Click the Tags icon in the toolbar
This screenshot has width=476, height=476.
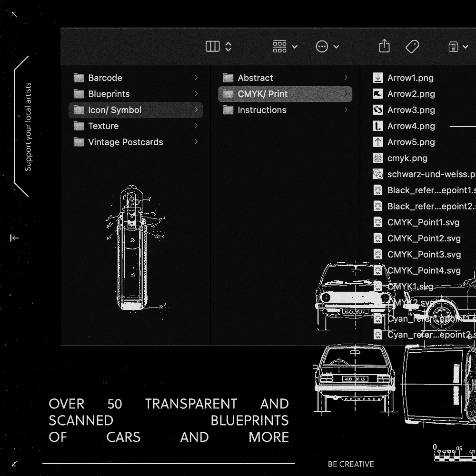[412, 46]
